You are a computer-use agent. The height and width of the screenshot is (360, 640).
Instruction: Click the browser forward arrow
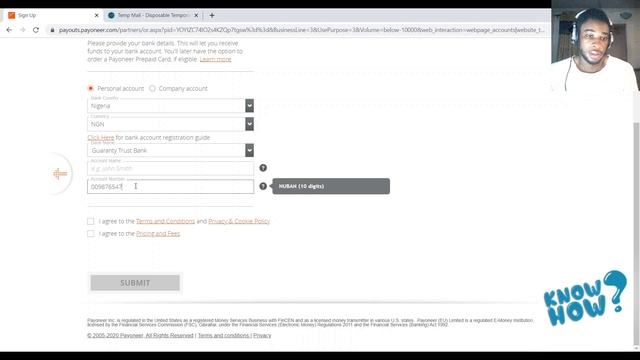click(x=22, y=30)
